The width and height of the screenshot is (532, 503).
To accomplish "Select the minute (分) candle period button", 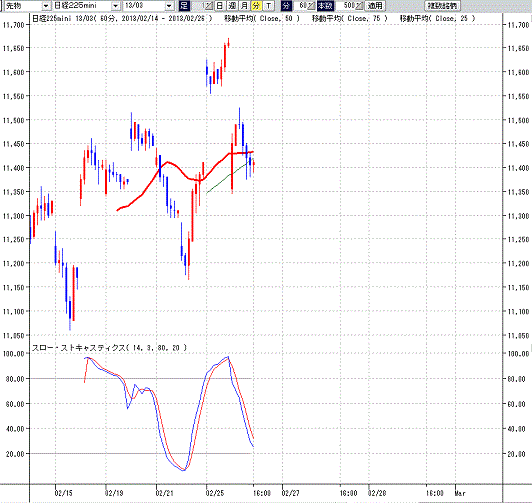I will [x=256, y=5].
